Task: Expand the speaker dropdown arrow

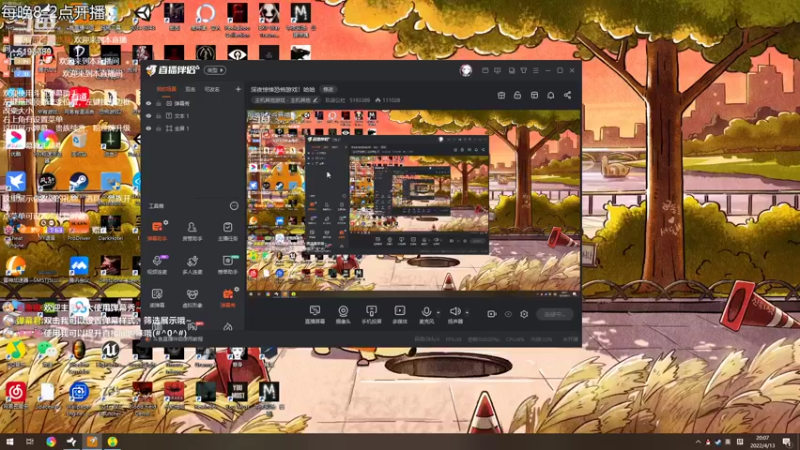Action: pos(467,312)
